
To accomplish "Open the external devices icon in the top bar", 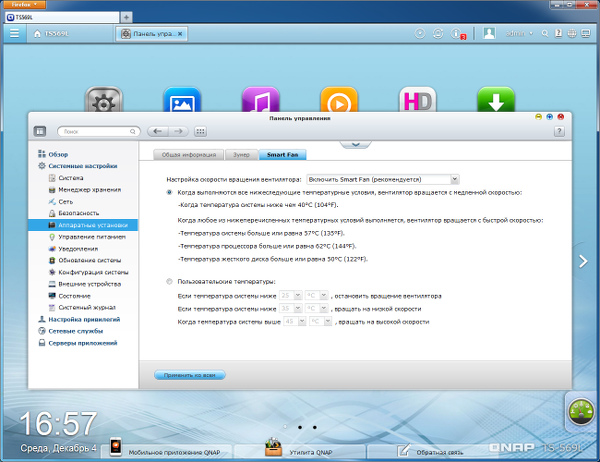I will coord(438,34).
